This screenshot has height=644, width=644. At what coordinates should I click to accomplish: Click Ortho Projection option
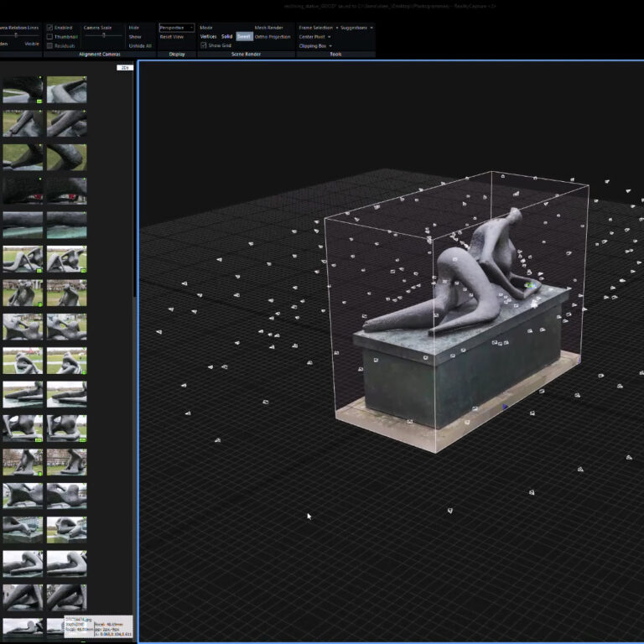(x=273, y=37)
